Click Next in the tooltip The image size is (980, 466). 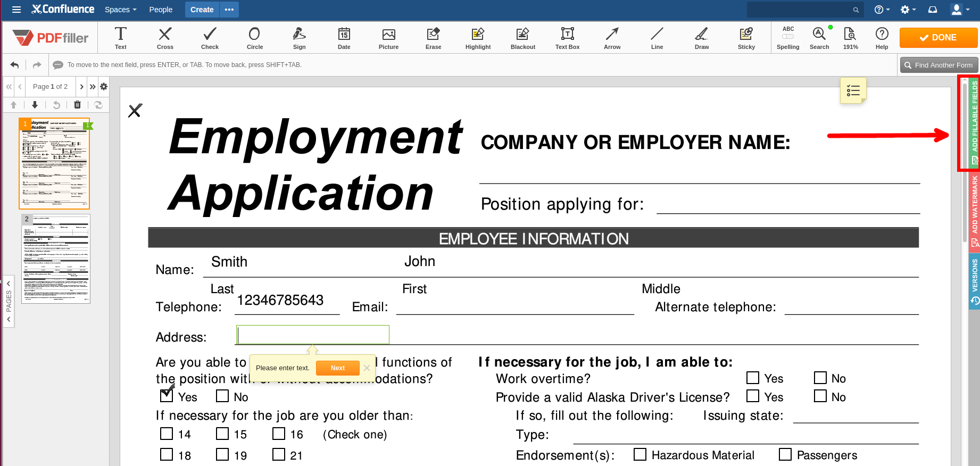337,368
